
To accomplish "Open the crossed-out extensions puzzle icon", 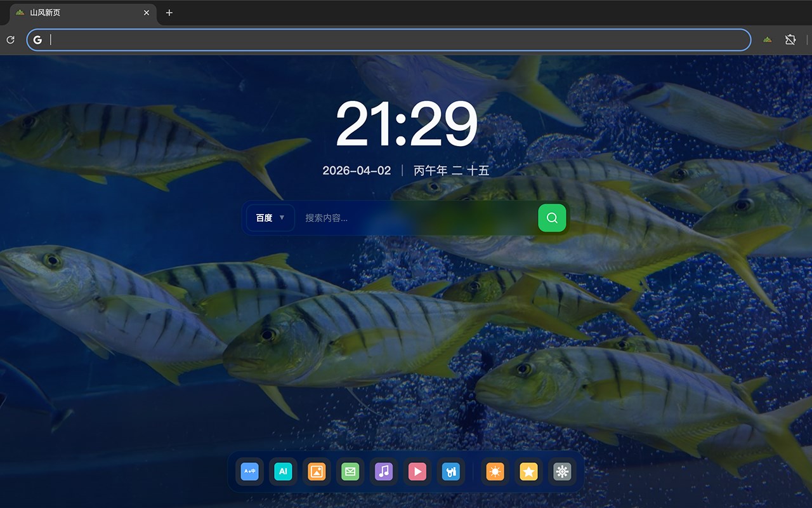I will pos(790,40).
